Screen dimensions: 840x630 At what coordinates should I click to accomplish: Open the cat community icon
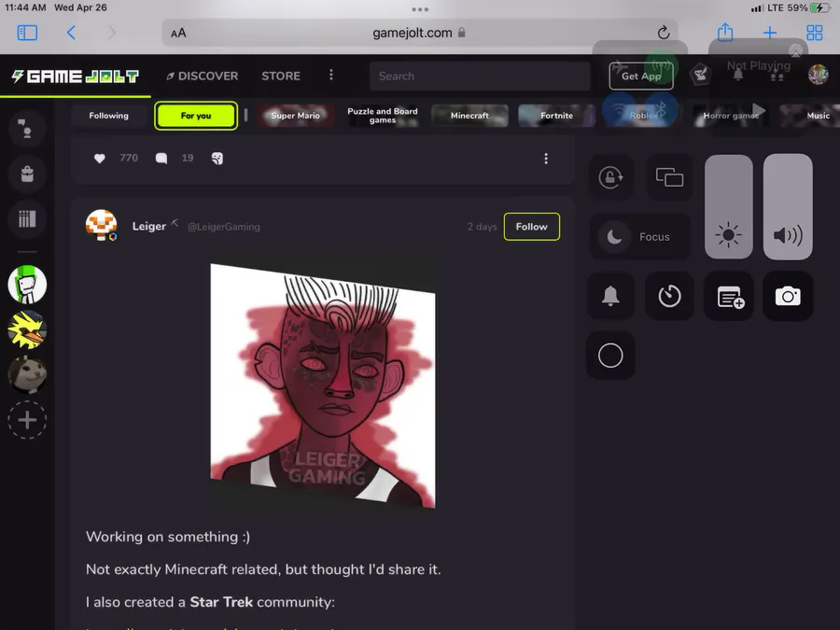coord(27,374)
